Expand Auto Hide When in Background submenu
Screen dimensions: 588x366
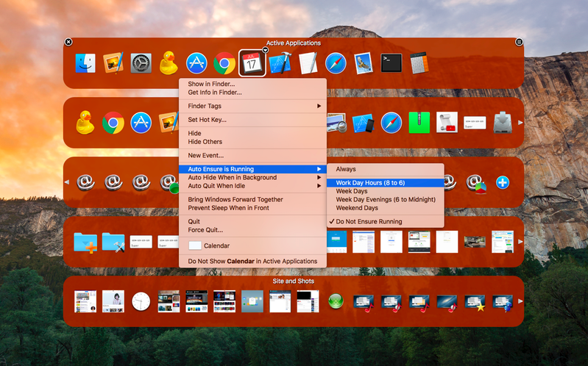[252, 178]
